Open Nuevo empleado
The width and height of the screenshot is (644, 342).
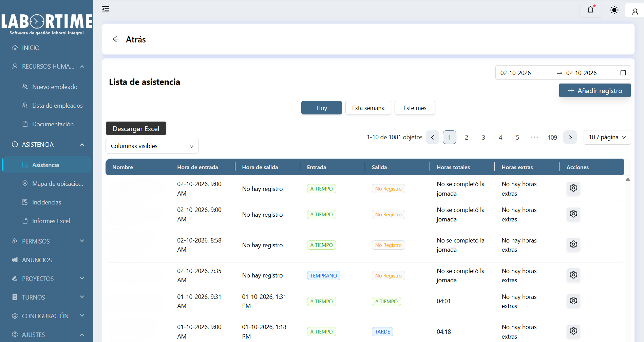46,87
